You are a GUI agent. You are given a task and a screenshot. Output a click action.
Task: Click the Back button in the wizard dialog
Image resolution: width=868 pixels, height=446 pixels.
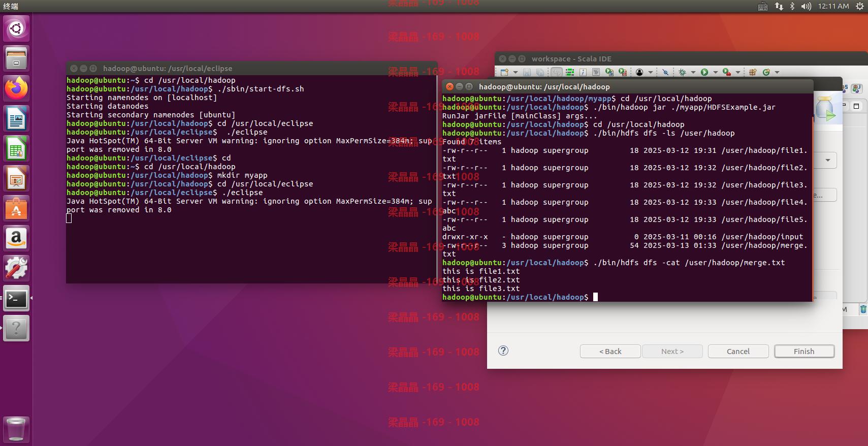pos(610,352)
